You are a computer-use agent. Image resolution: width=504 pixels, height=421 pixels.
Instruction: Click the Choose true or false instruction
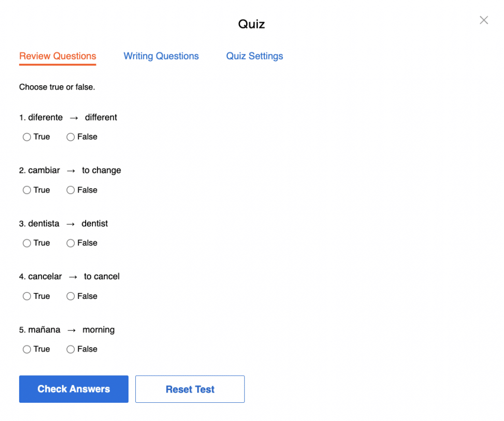click(57, 87)
